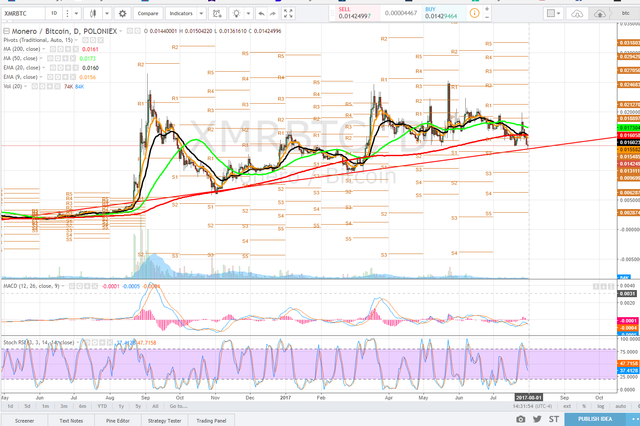Toggle fullscreen chart mode
The width and height of the screenshot is (640, 426).
(x=288, y=13)
